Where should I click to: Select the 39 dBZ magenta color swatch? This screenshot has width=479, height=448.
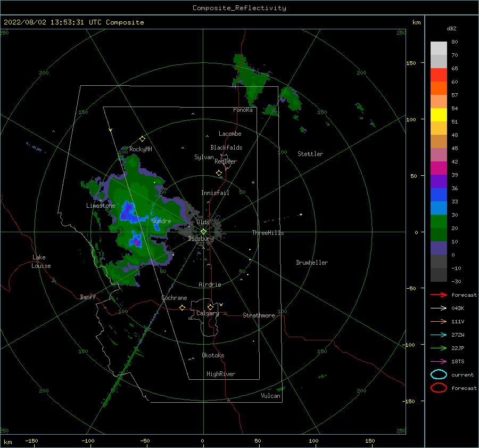pyautogui.click(x=439, y=168)
